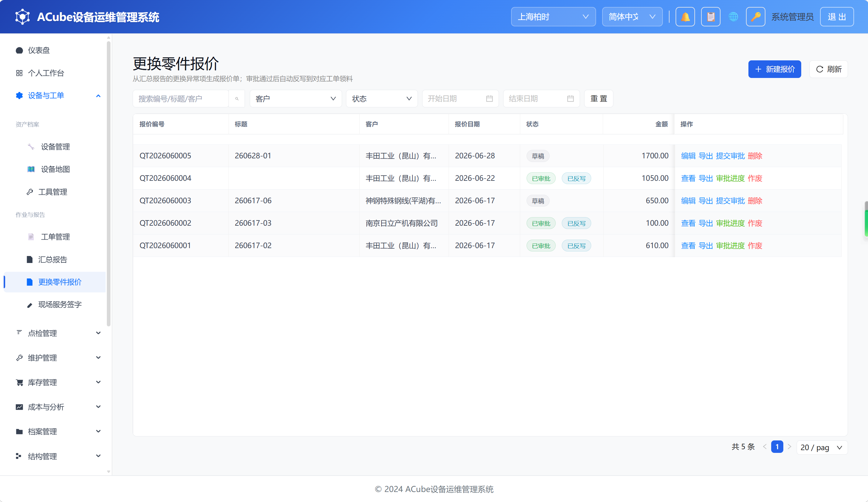The image size is (868, 502).
Task: Click the globe icon in header
Action: [733, 16]
